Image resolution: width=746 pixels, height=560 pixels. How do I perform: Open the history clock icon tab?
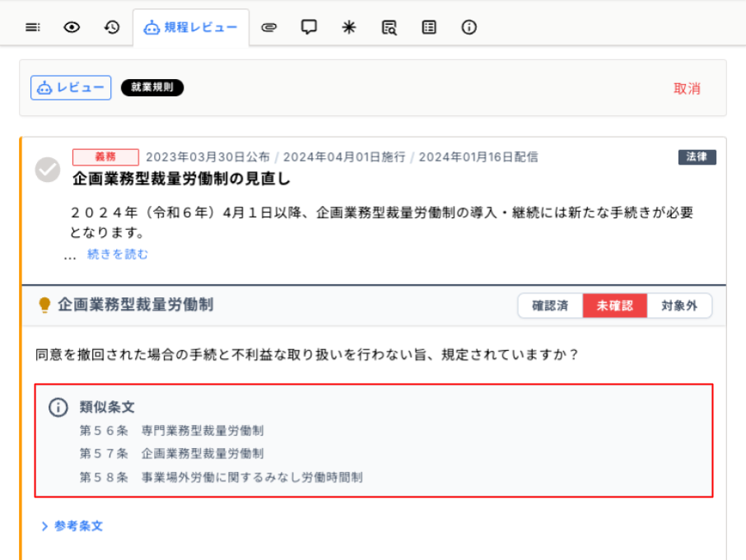[112, 27]
